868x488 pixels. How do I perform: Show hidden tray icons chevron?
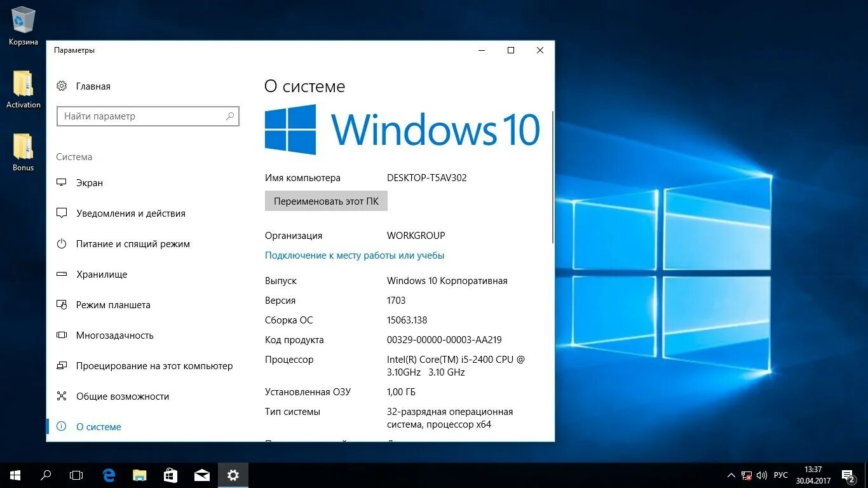(731, 475)
